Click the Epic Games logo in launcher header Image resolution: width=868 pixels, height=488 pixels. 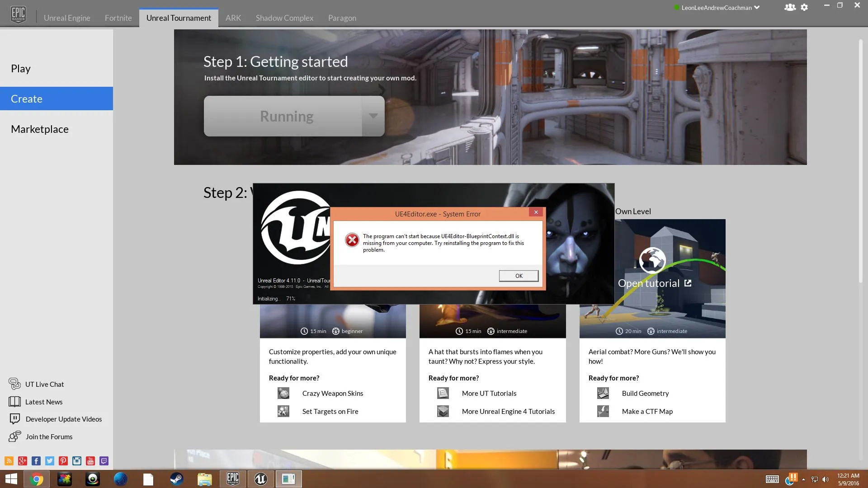(18, 14)
